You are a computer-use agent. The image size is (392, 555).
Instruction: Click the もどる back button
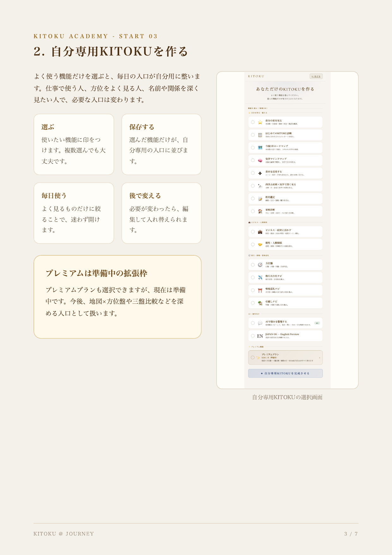(316, 76)
